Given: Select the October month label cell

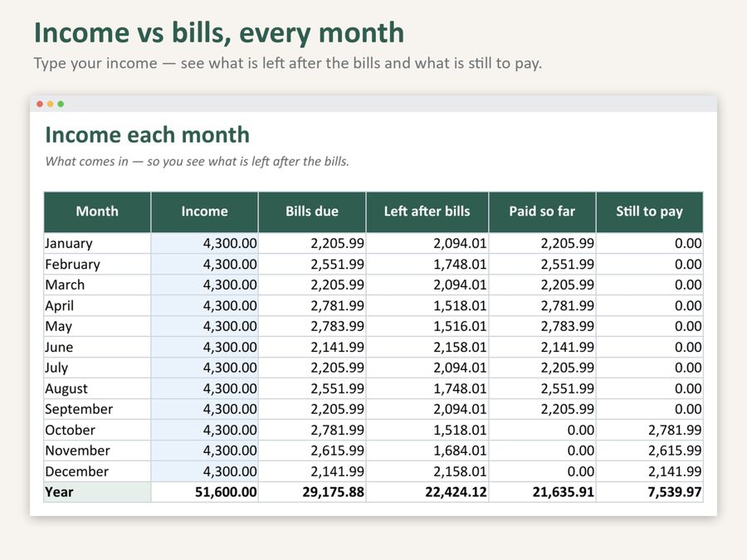Looking at the screenshot, I should (97, 430).
